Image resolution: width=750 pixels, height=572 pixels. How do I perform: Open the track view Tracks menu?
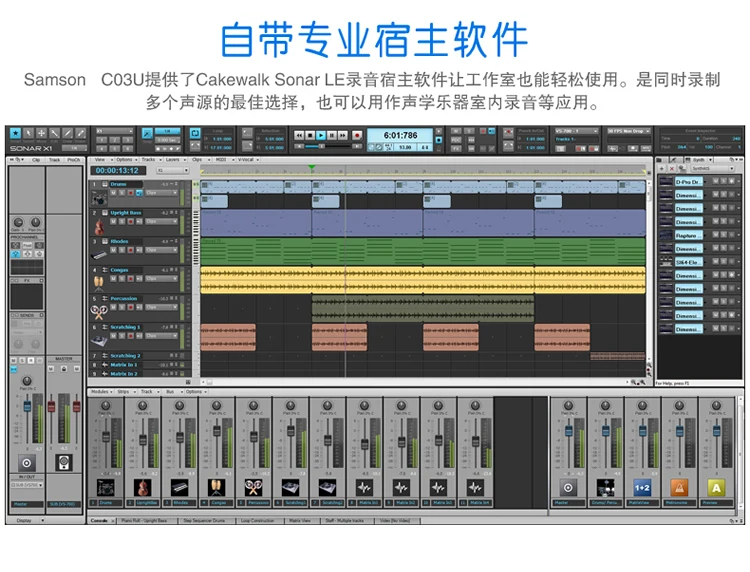[150, 160]
